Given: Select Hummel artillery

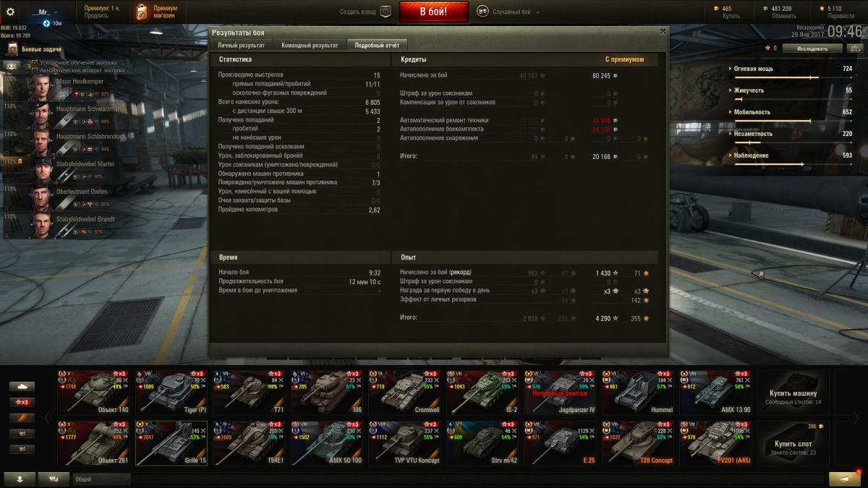Looking at the screenshot, I should 637,392.
